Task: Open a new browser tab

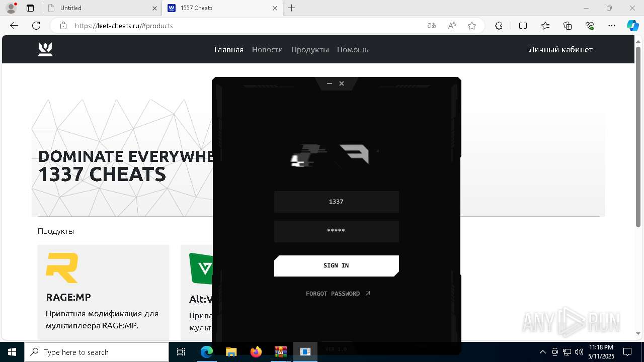Action: (292, 8)
